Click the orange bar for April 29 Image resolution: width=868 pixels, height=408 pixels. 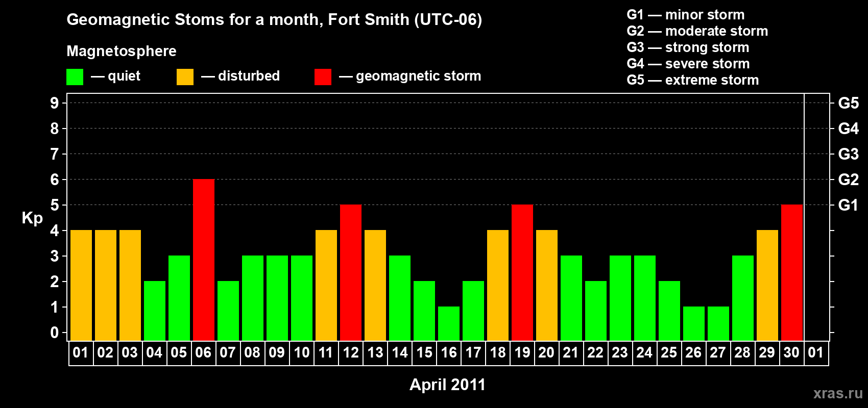pos(767,286)
